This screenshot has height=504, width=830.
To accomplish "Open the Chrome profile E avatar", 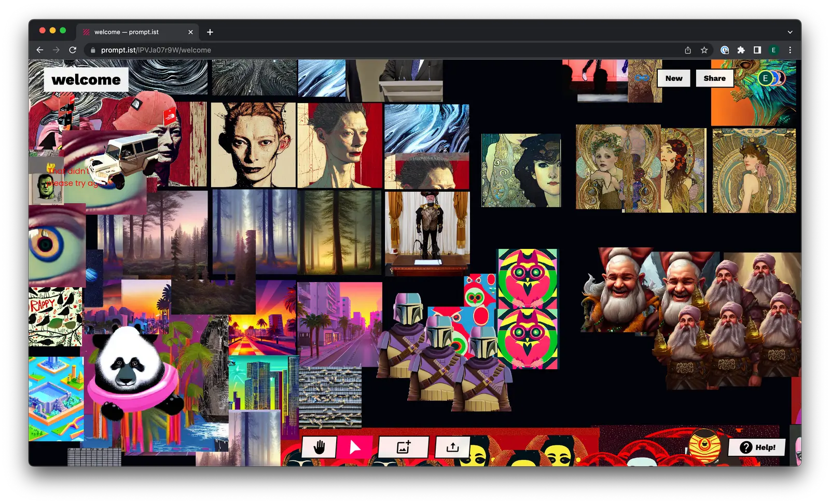I will 773,50.
